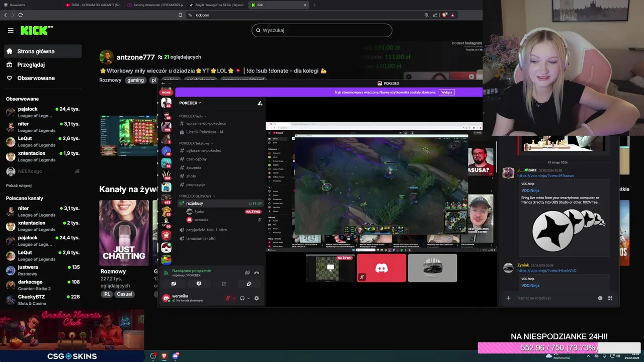Screen dimensions: 644x362
Task: Open justwera recommended channel
Action: 43,270
